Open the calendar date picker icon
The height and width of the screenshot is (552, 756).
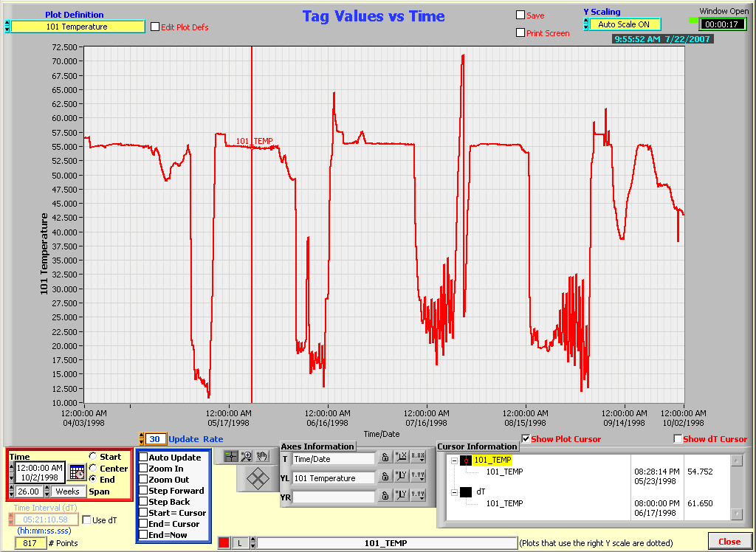pos(77,472)
